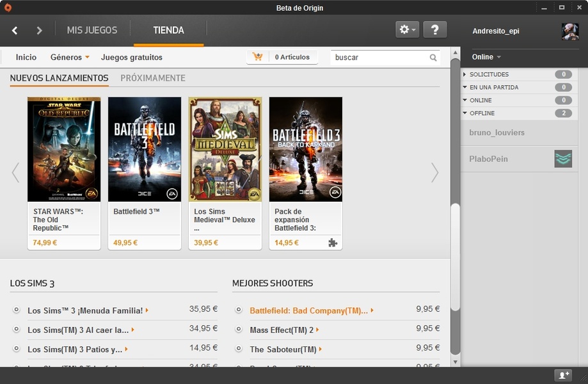588x384 pixels.
Task: Click the back navigation arrow
Action: pos(15,31)
